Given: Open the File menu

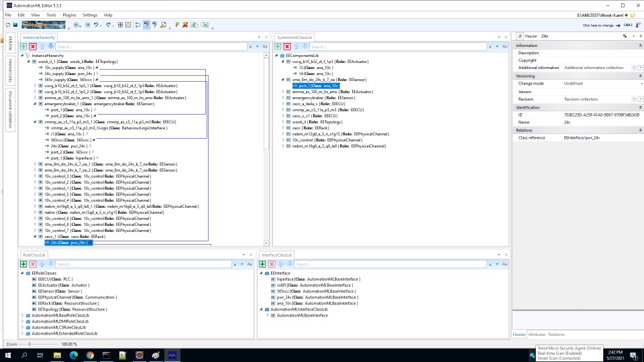Looking at the screenshot, I should click(8, 15).
